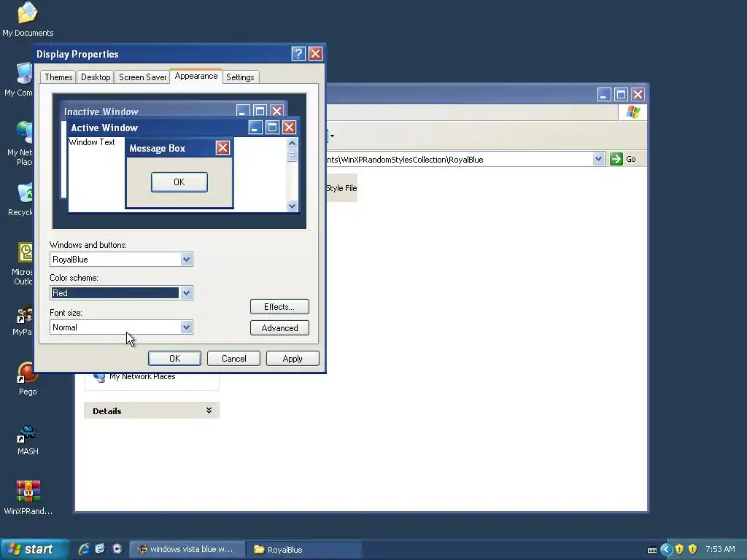Open the Font size dropdown
Image resolution: width=747 pixels, height=560 pixels.
coord(186,327)
